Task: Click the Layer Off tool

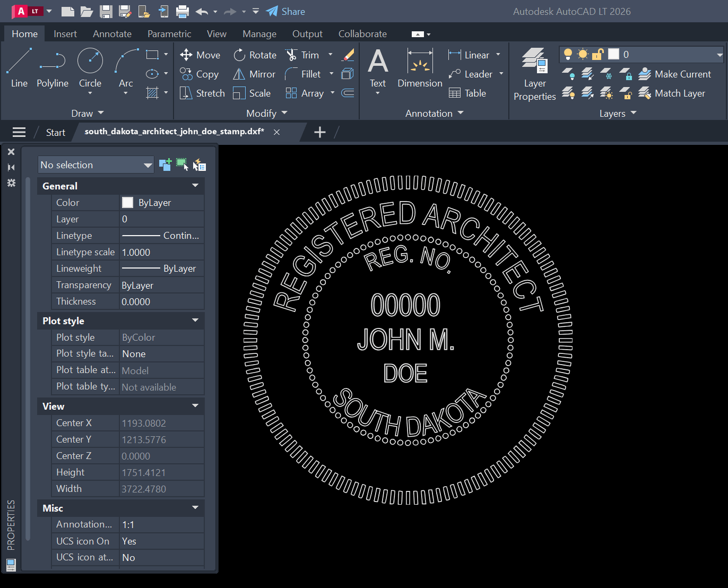Action: pos(568,74)
